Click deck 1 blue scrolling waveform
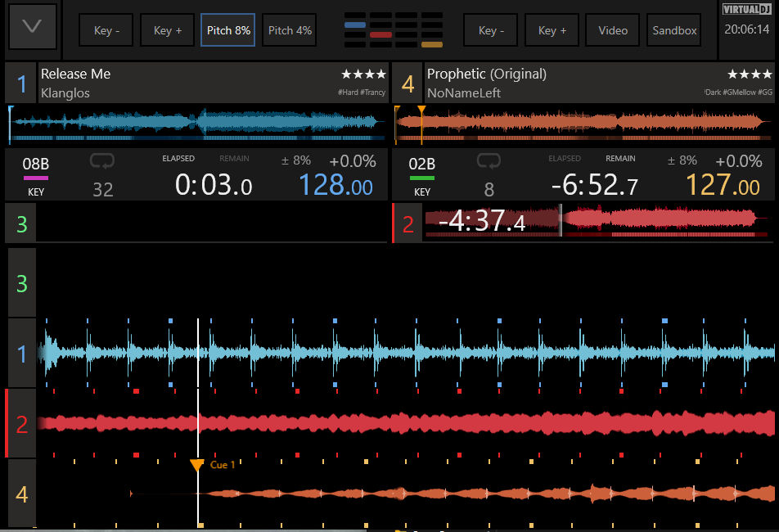Image resolution: width=779 pixels, height=532 pixels. click(x=407, y=354)
